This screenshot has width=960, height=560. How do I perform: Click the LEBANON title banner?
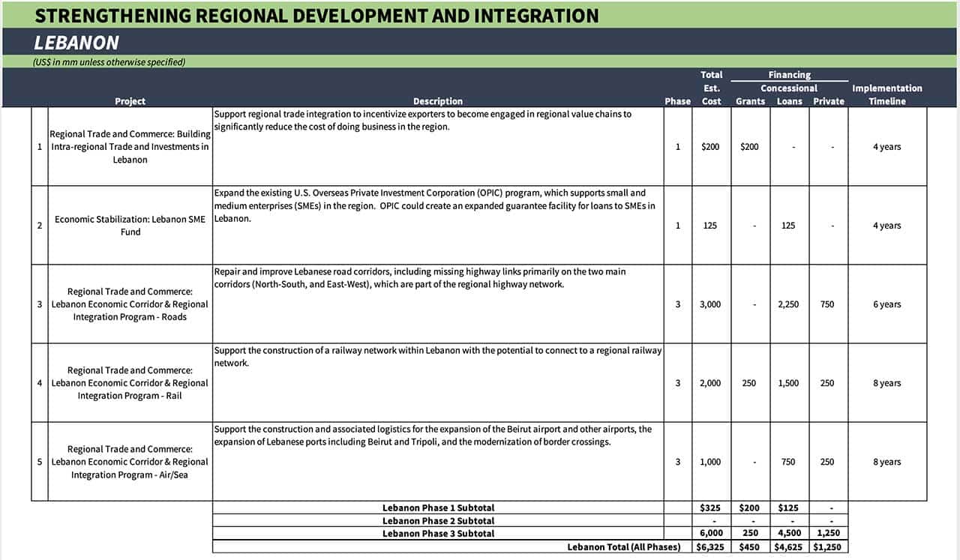tap(76, 43)
